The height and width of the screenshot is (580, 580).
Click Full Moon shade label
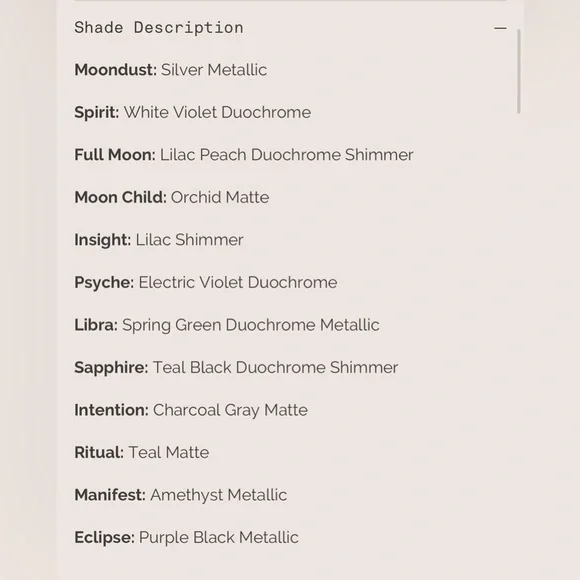coord(115,155)
